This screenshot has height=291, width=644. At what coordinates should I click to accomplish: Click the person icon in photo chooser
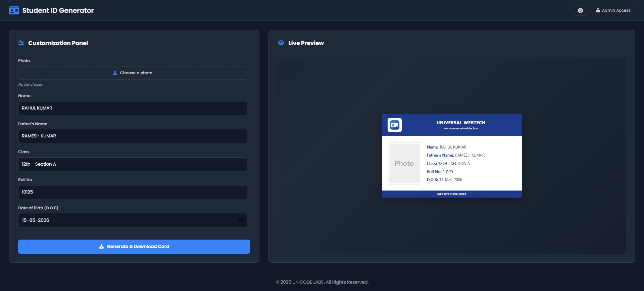pyautogui.click(x=115, y=73)
